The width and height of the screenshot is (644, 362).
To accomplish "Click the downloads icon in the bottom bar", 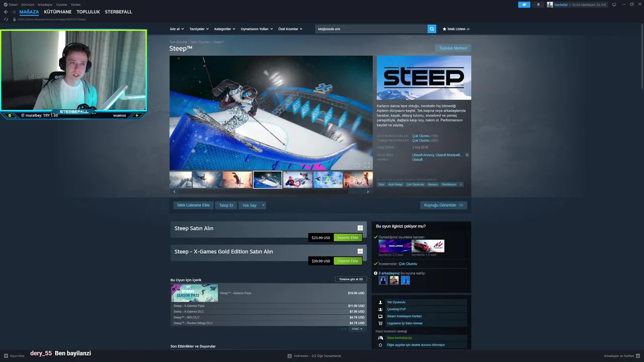I will point(289,356).
